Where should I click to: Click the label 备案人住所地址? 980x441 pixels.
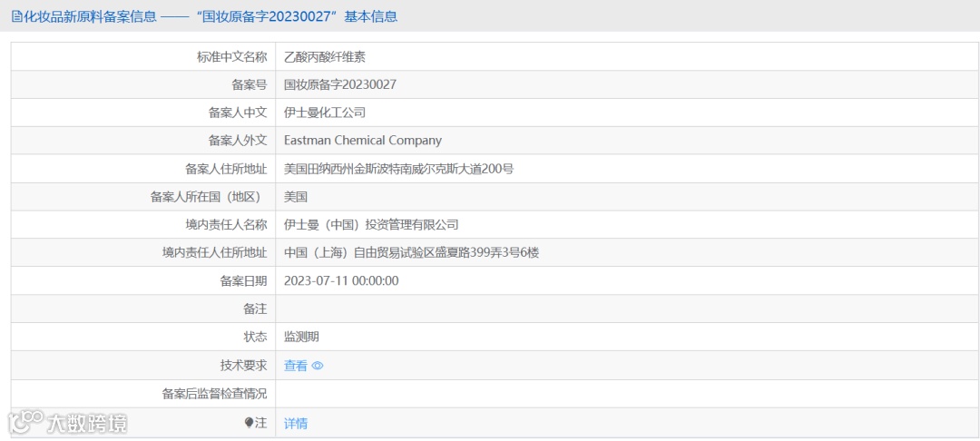(226, 169)
